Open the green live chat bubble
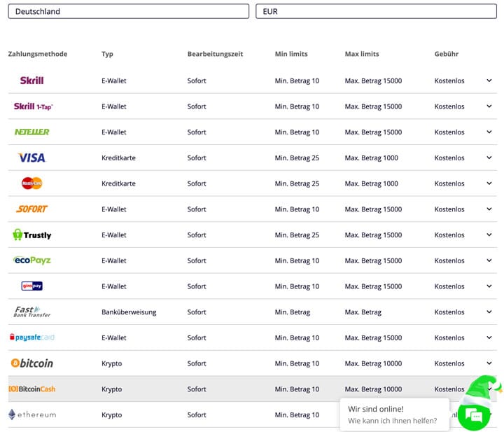The image size is (504, 432). pyautogui.click(x=475, y=416)
